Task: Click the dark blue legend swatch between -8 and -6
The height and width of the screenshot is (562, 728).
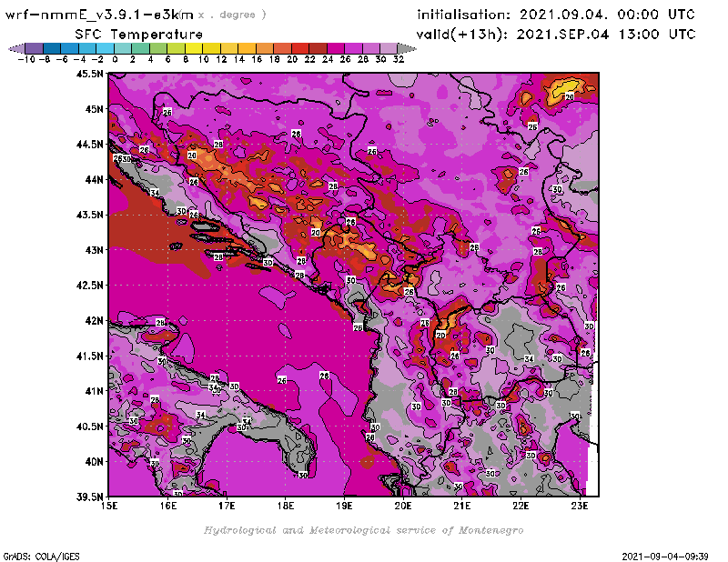Action: [52, 48]
